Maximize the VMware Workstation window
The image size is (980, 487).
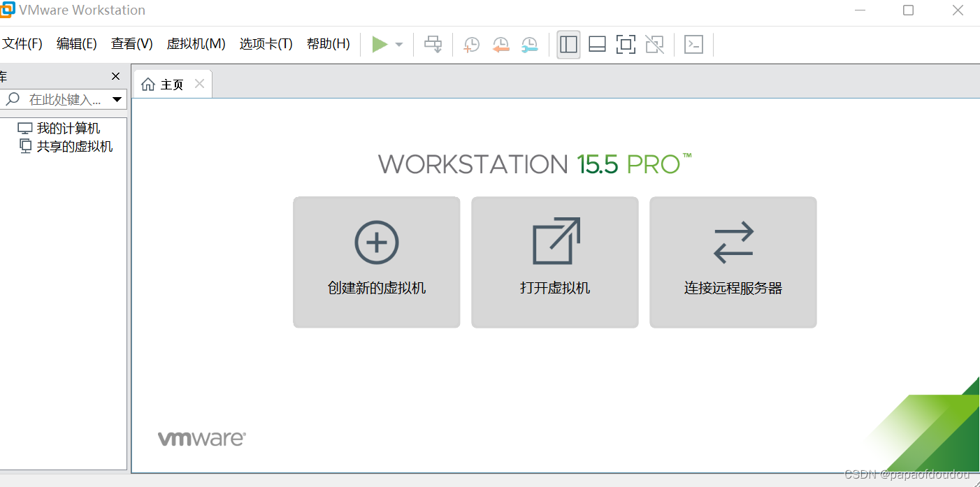[908, 10]
